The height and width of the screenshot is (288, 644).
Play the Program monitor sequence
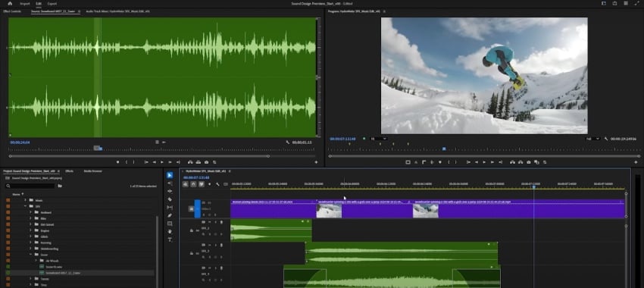(484, 162)
